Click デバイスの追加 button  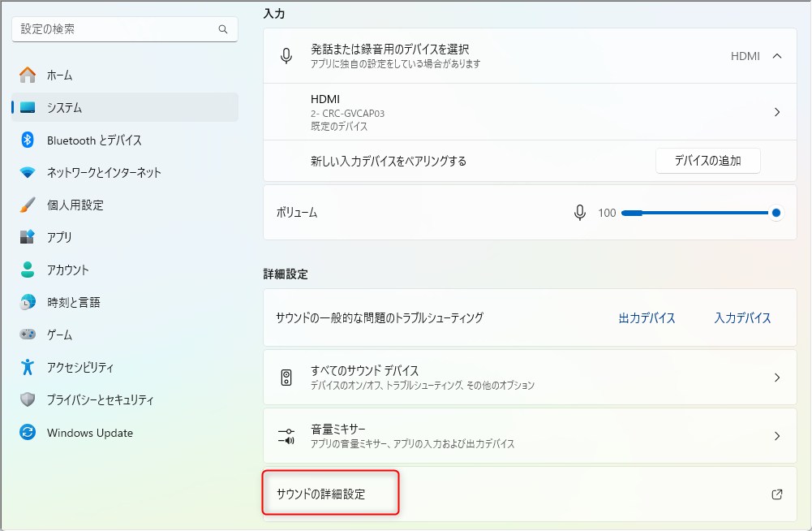[708, 161]
